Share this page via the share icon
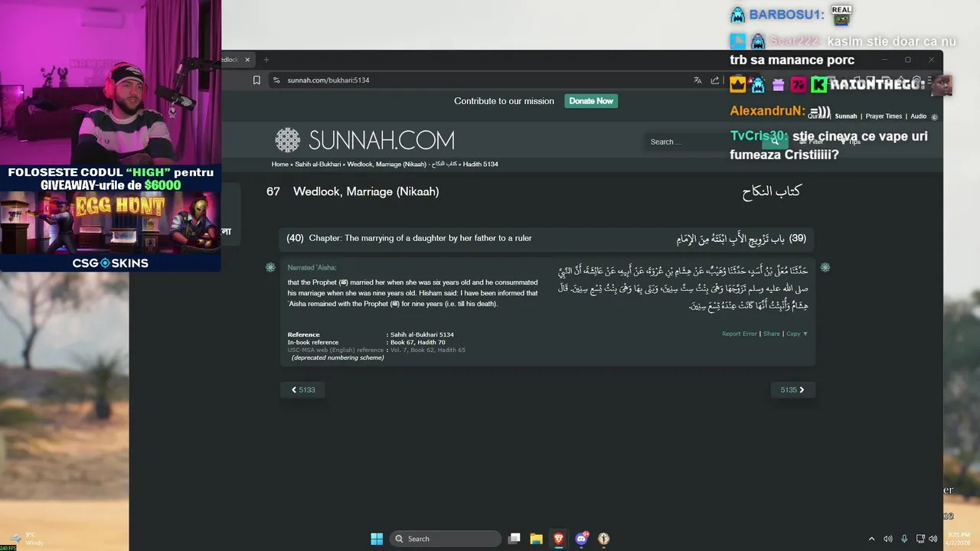The image size is (980, 551). pos(715,80)
